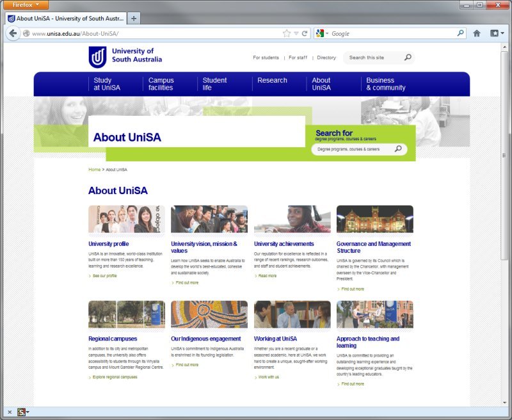Open Governance and Management Structure link
512x420 pixels.
pyautogui.click(x=374, y=247)
